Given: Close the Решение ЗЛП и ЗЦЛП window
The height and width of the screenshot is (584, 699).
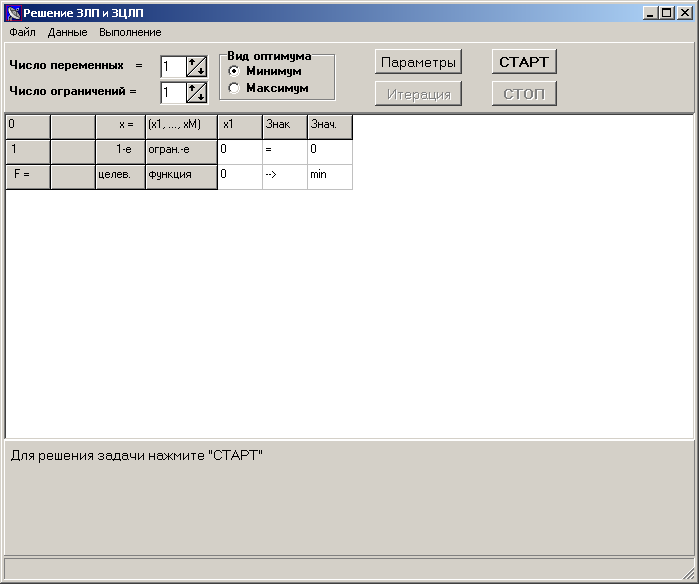Looking at the screenshot, I should tap(684, 13).
